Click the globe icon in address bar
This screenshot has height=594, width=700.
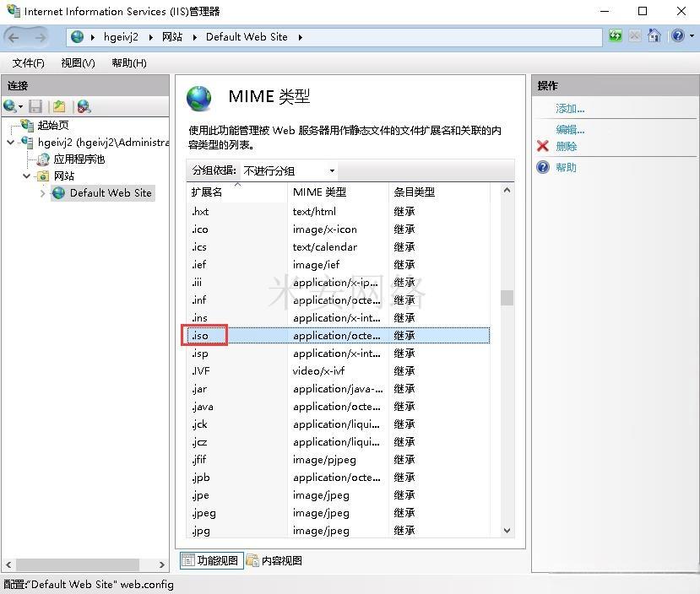(77, 36)
